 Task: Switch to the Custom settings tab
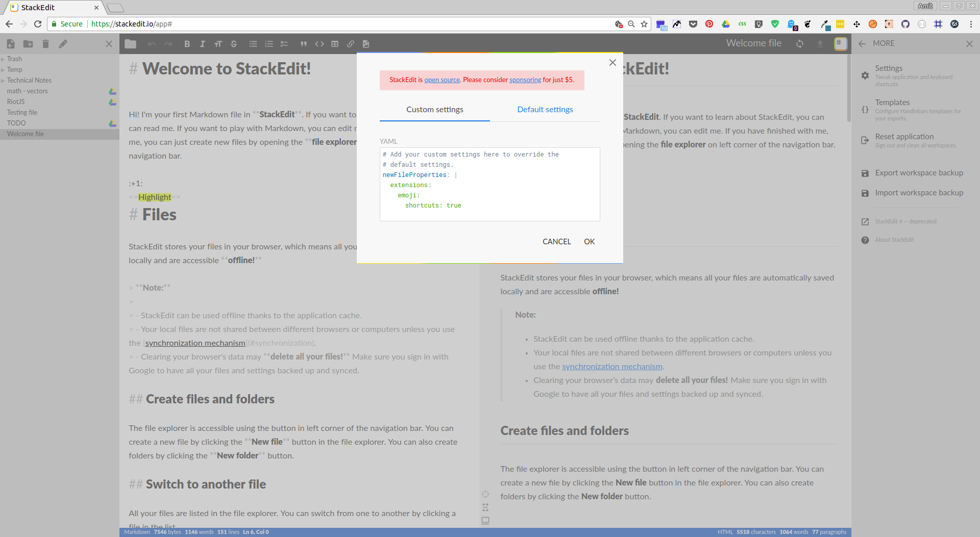[x=435, y=110]
